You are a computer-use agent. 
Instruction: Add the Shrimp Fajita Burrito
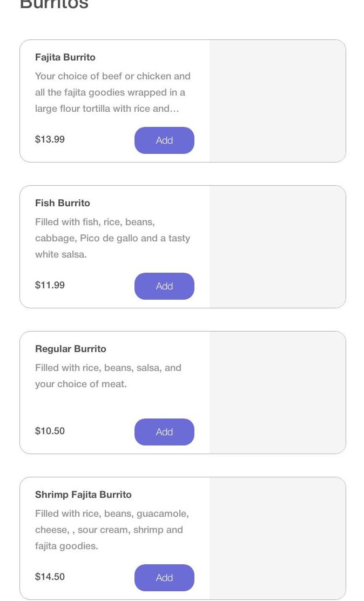coord(164,578)
